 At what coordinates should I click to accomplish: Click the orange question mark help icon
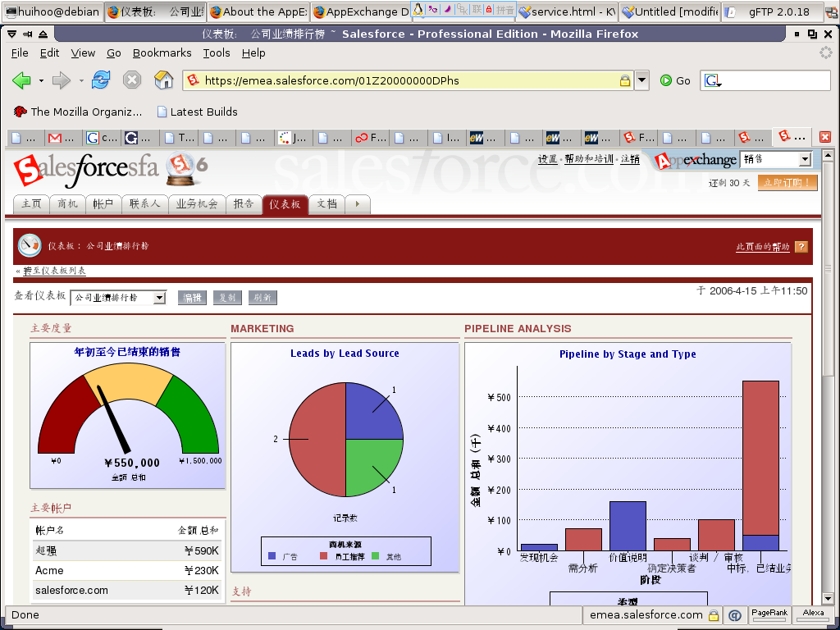(801, 246)
